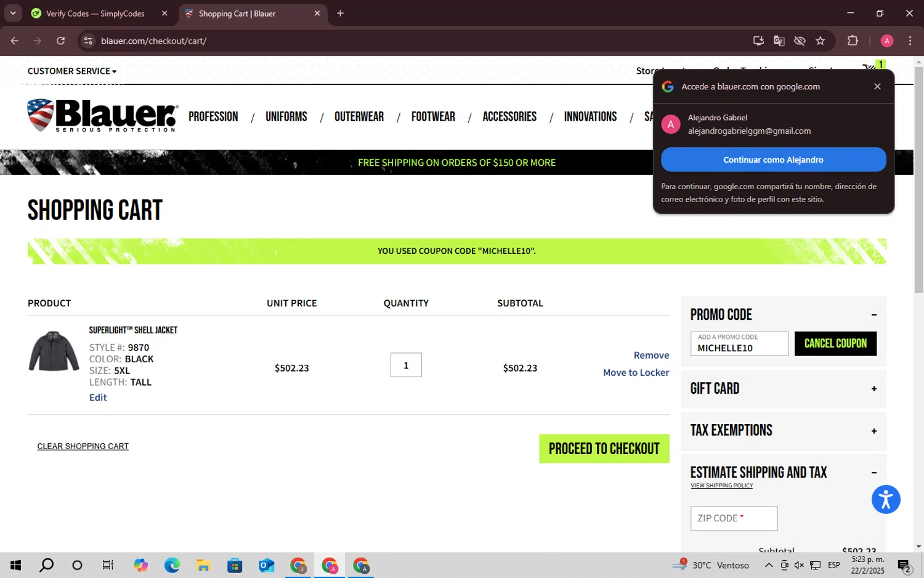Open the Footwear menu
Screen dimensions: 924x578
tap(433, 116)
